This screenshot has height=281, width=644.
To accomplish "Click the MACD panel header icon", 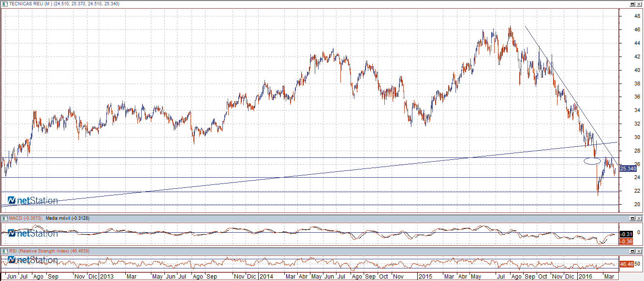I will (5, 218).
